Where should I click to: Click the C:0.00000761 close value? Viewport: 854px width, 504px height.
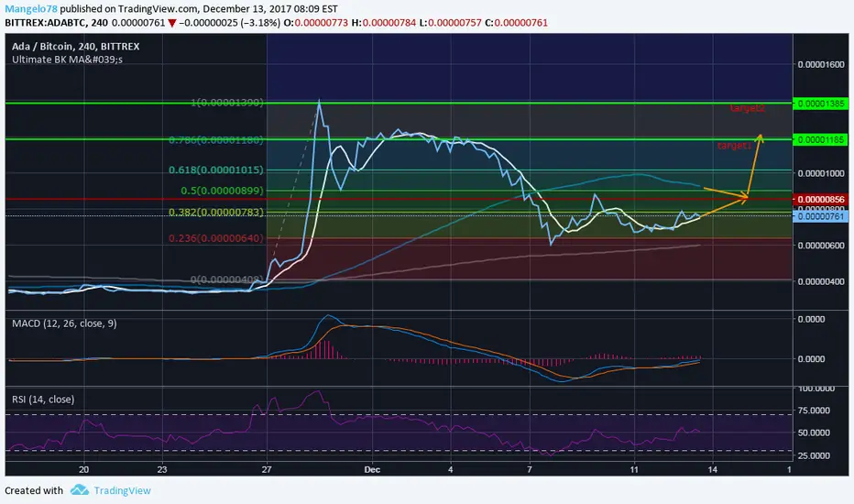516,23
